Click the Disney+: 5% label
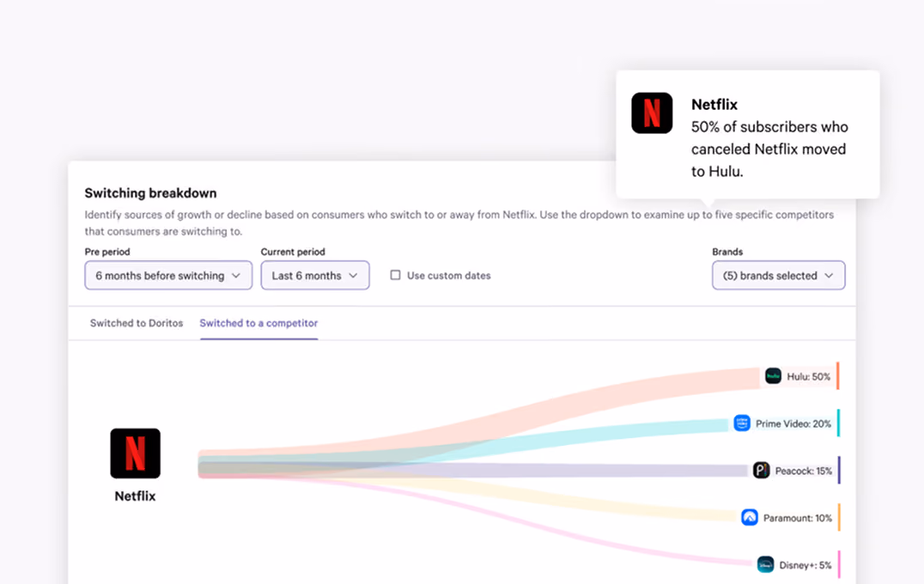This screenshot has height=584, width=924. [805, 565]
